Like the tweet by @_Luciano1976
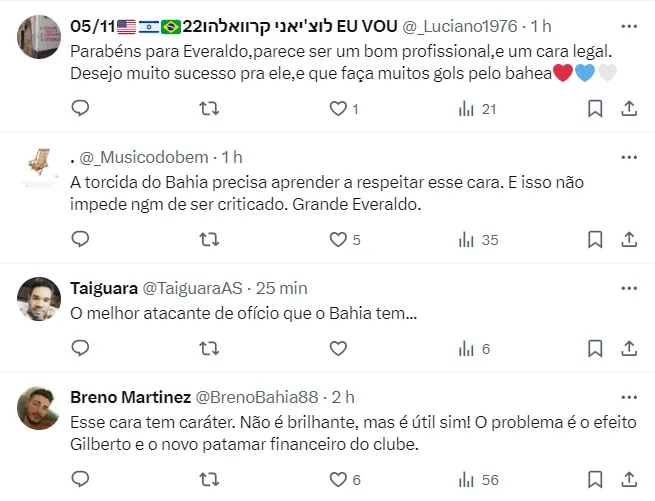 tap(338, 109)
